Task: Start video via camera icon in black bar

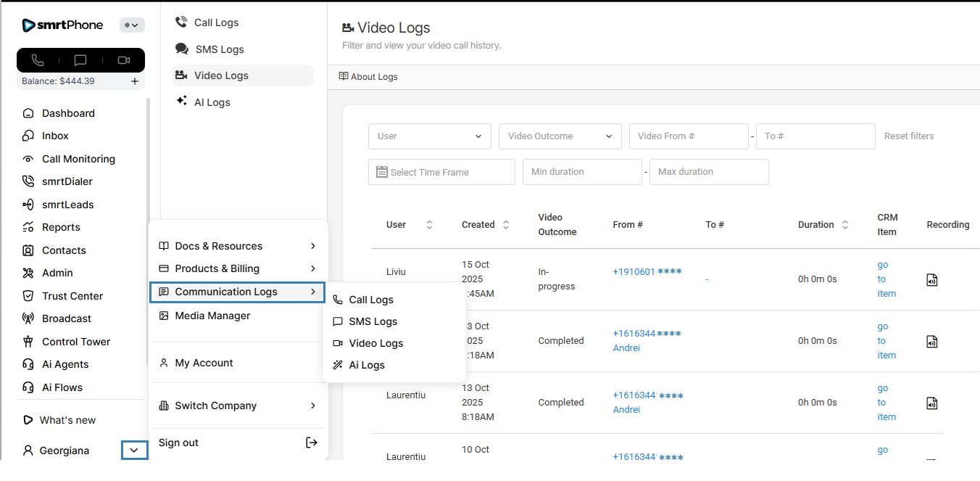Action: pos(124,60)
